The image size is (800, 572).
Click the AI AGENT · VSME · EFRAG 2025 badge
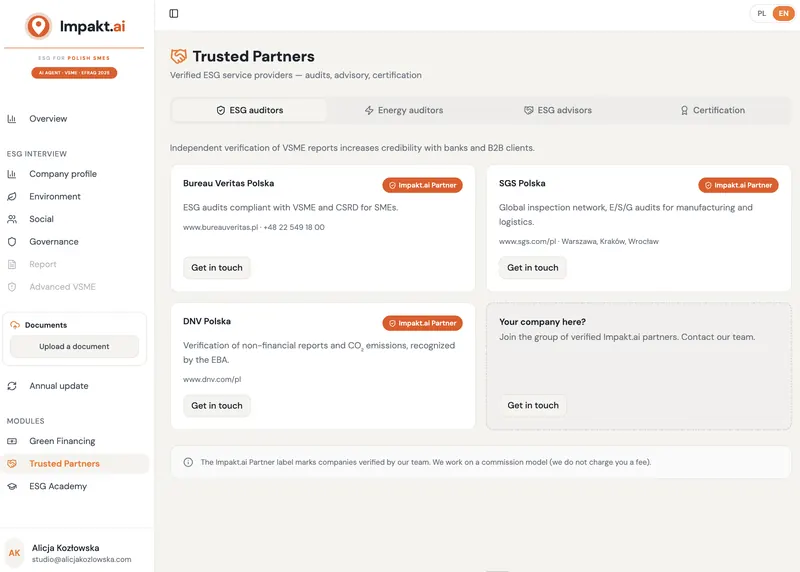[x=74, y=73]
